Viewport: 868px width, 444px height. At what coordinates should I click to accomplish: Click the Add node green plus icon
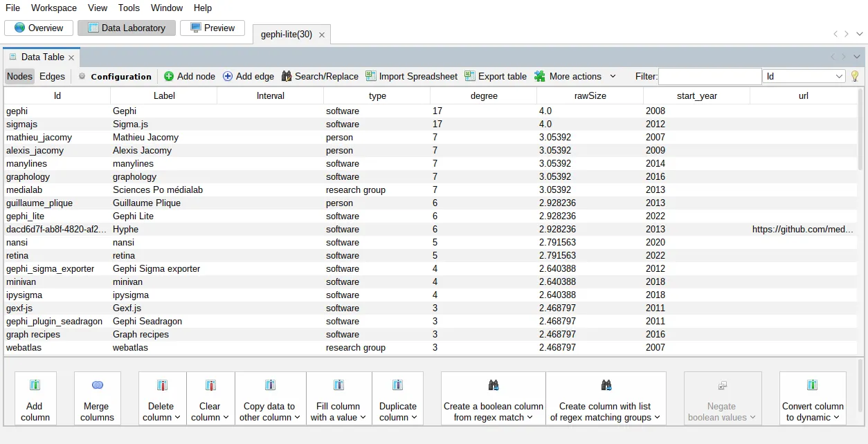point(169,77)
